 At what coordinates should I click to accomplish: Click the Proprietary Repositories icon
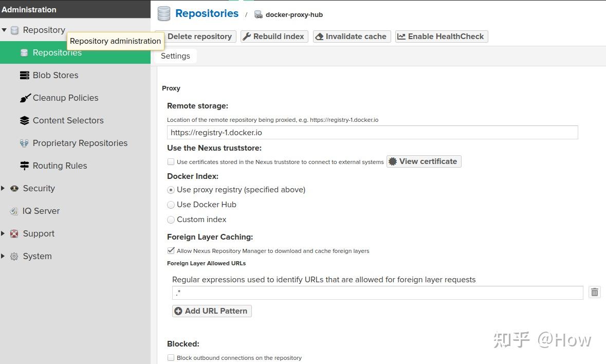(24, 143)
